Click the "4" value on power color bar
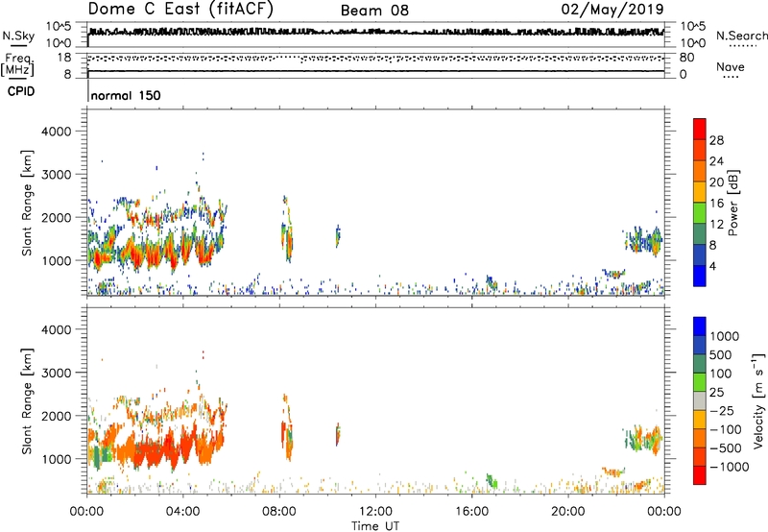This screenshot has width=768, height=532. pyautogui.click(x=712, y=267)
